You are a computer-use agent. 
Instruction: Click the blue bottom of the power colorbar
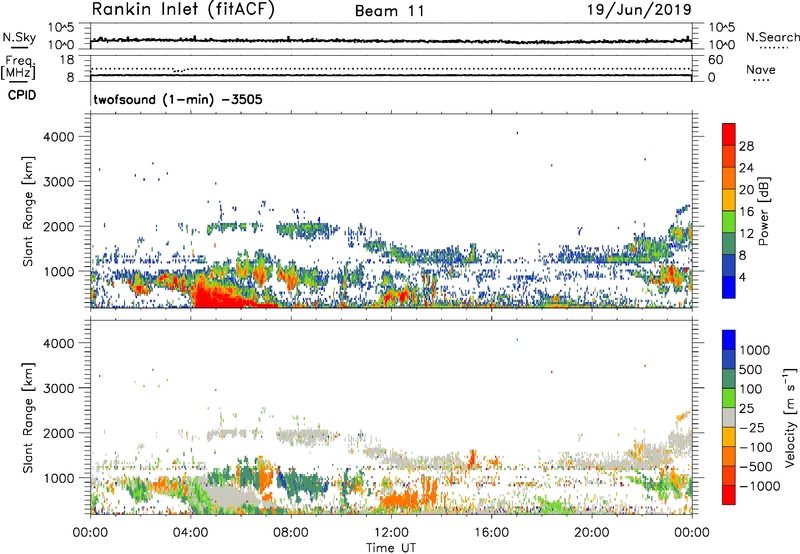[729, 287]
